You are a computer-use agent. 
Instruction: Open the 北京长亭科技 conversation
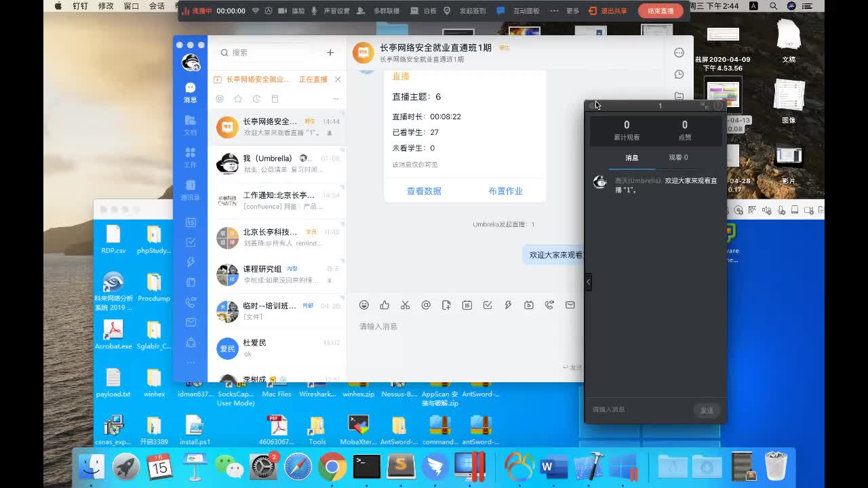[x=277, y=237]
